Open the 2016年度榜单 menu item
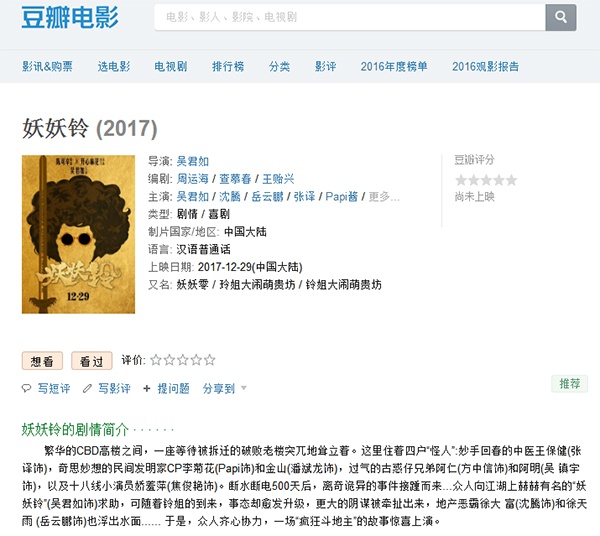 tap(394, 66)
